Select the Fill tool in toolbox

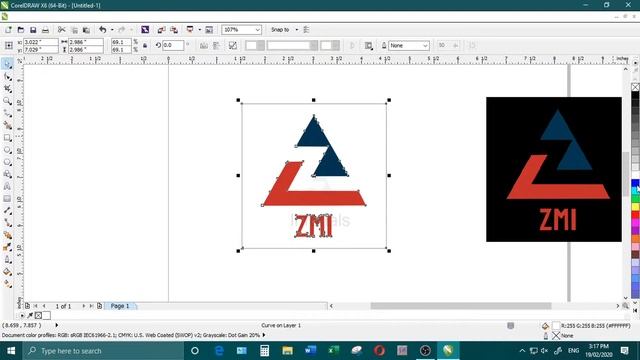coord(7,272)
